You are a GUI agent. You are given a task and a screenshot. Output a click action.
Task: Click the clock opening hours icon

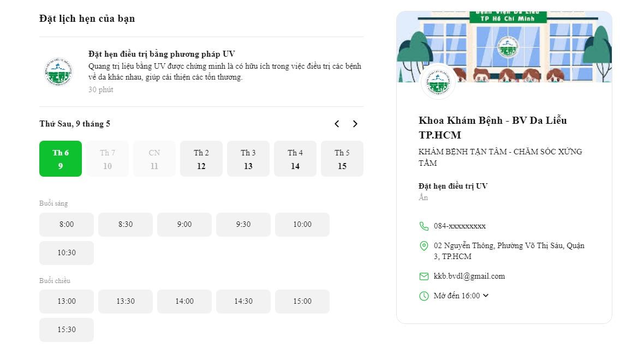pyautogui.click(x=424, y=296)
